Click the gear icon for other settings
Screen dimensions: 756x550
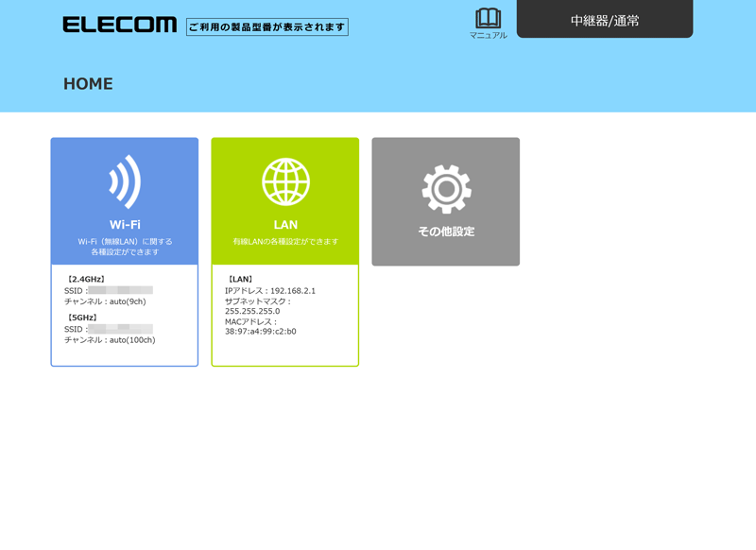(446, 188)
